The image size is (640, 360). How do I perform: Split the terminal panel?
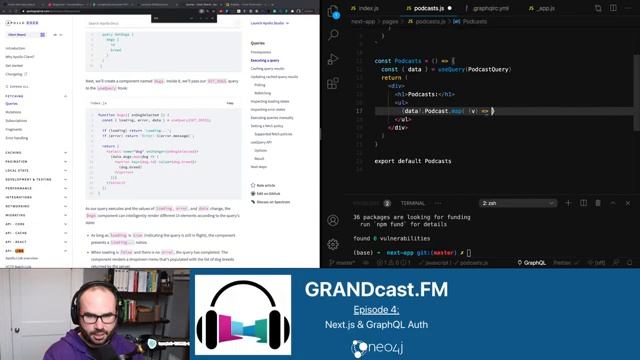pos(583,203)
